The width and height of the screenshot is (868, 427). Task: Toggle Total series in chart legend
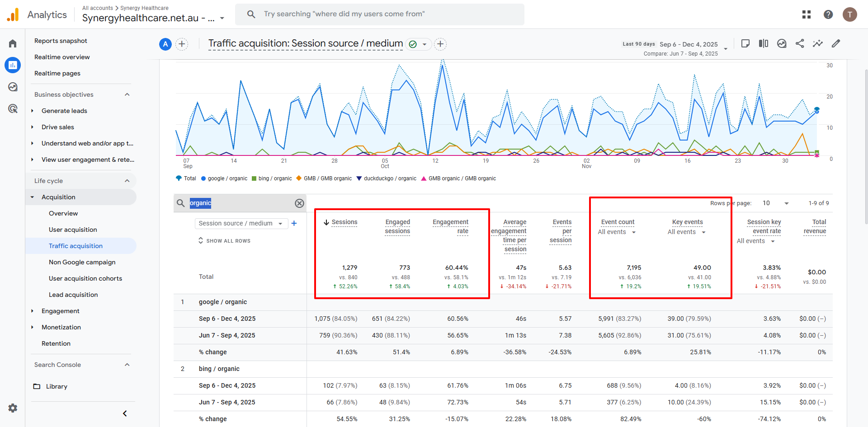tap(186, 178)
